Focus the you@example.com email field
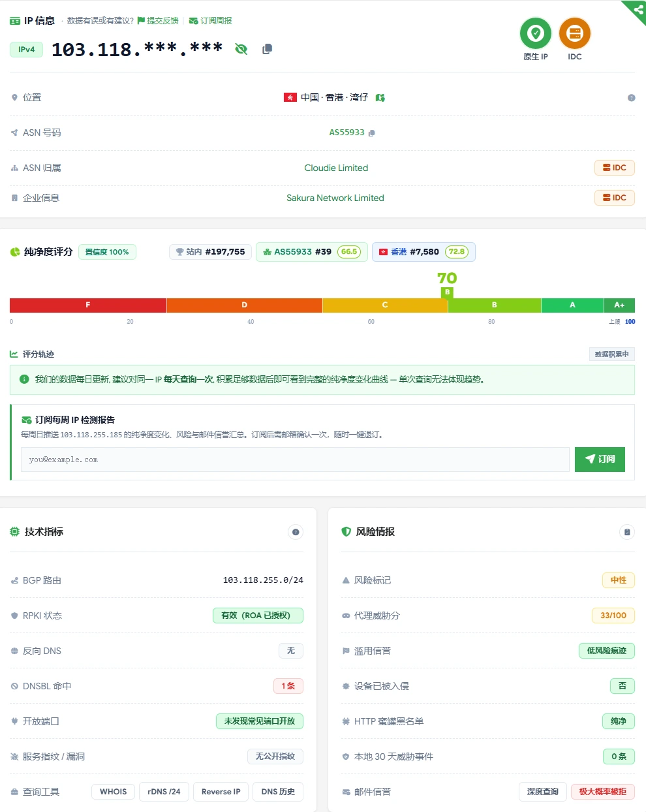The width and height of the screenshot is (646, 812). 295,460
